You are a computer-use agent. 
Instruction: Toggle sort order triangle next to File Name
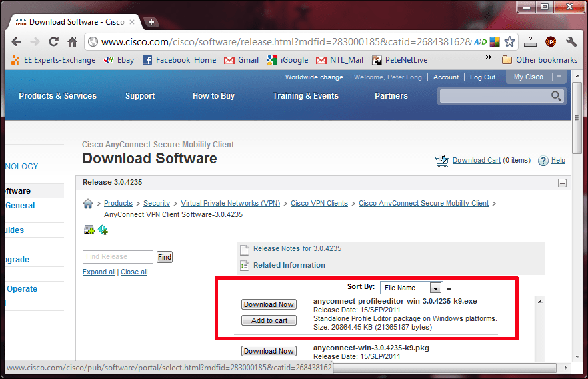coord(449,288)
